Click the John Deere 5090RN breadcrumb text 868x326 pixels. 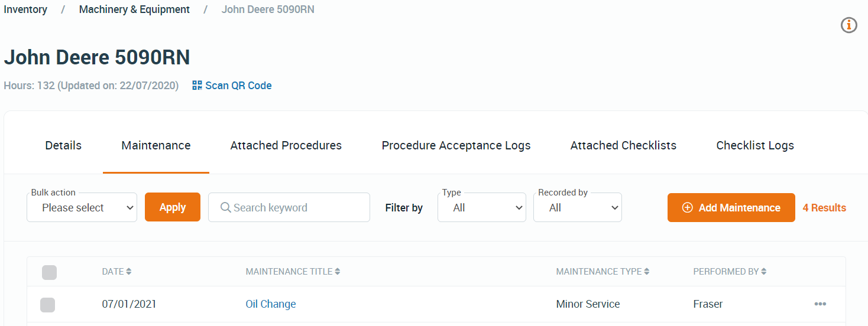(268, 9)
